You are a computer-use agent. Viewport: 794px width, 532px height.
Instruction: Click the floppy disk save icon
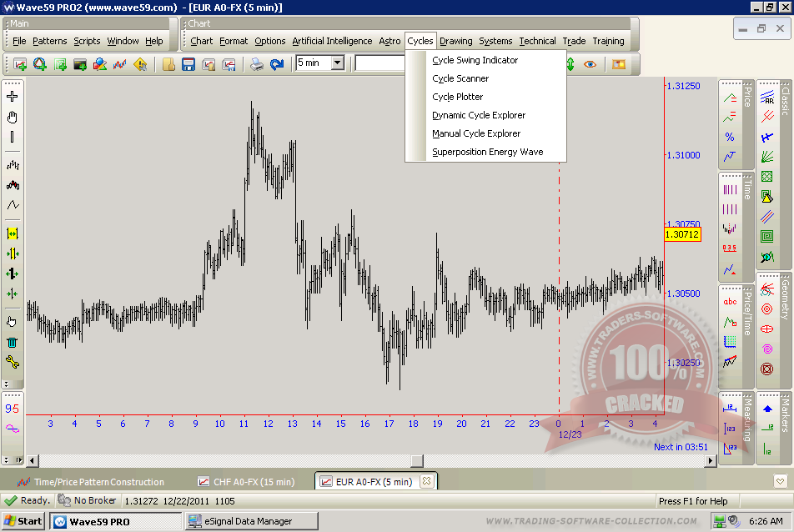pos(188,63)
